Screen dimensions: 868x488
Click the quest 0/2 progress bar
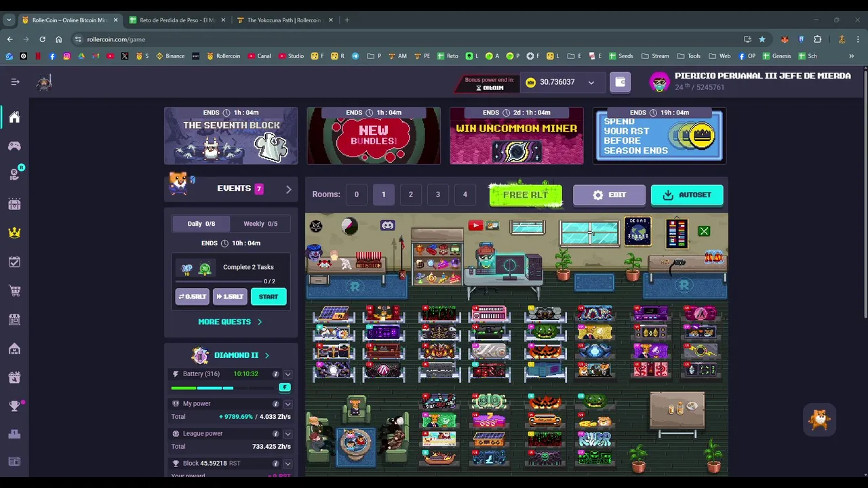click(218, 281)
